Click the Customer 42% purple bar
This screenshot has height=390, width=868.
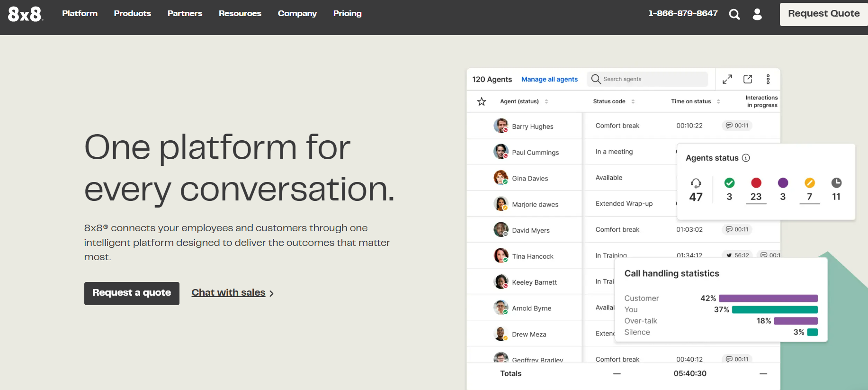768,298
